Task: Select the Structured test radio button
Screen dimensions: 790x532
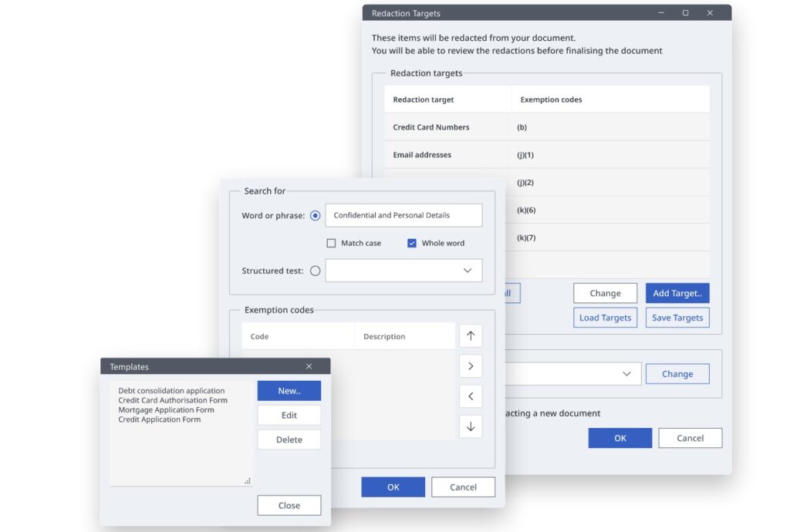Action: 315,271
